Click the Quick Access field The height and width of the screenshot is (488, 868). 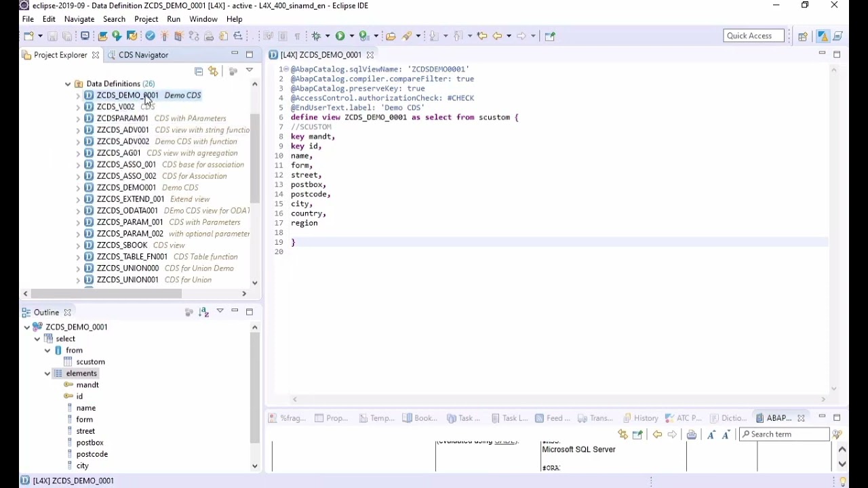tap(753, 36)
